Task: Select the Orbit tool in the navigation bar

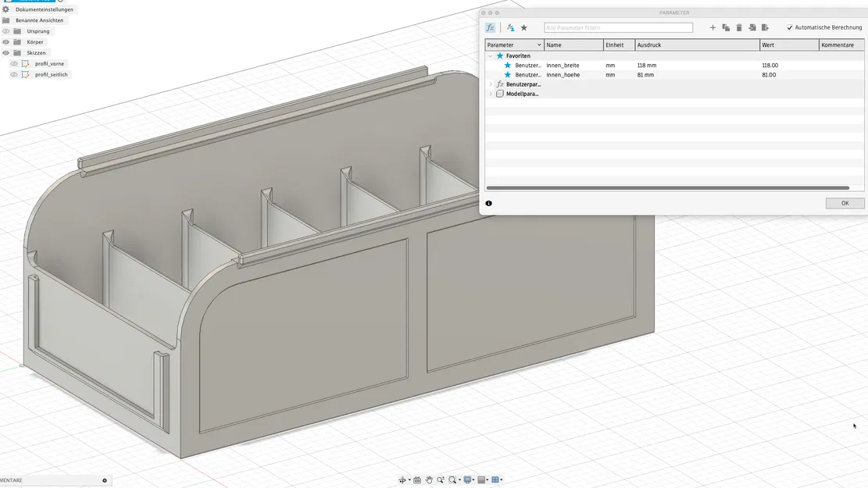Action: [402, 480]
